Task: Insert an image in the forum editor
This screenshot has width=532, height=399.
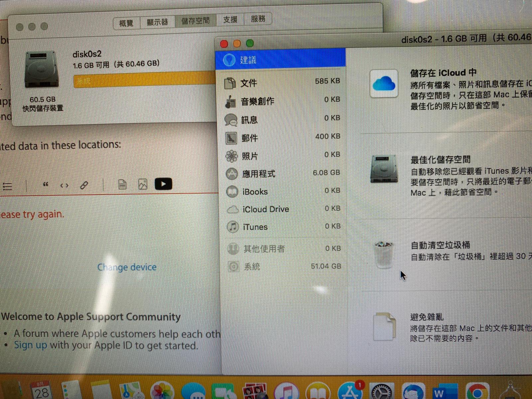Action: (x=143, y=184)
